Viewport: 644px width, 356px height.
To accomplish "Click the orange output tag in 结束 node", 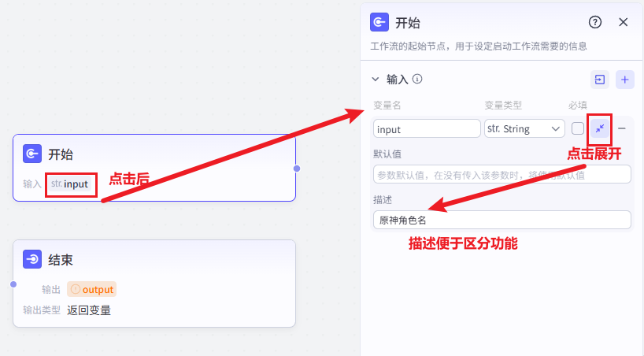I will click(x=91, y=289).
